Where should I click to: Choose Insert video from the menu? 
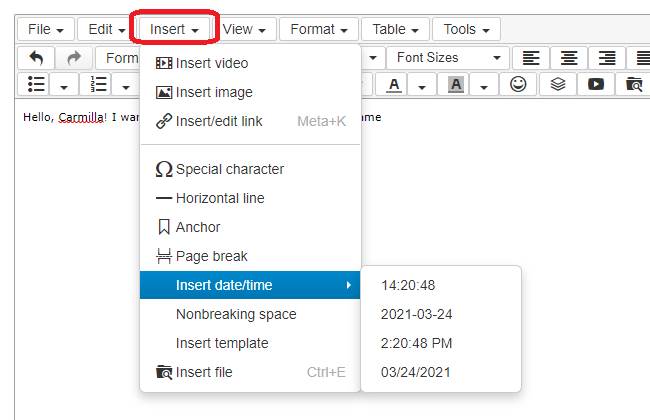(250, 63)
